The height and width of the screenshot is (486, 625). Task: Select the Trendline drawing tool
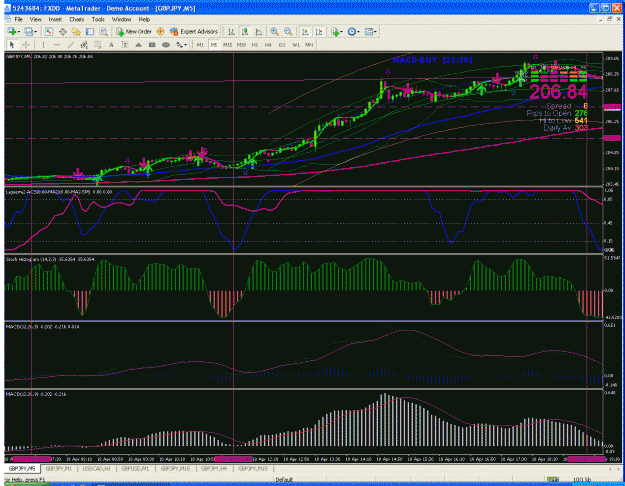[x=71, y=45]
